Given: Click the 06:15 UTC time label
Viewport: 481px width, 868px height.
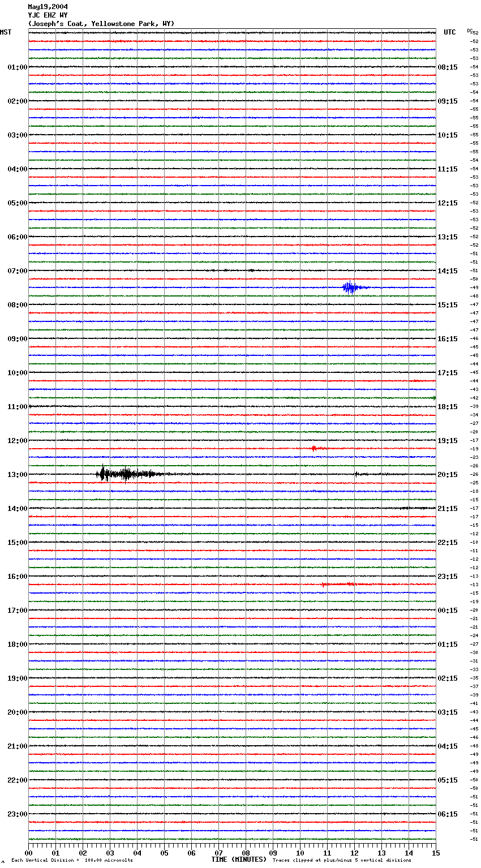Looking at the screenshot, I should coord(448,814).
